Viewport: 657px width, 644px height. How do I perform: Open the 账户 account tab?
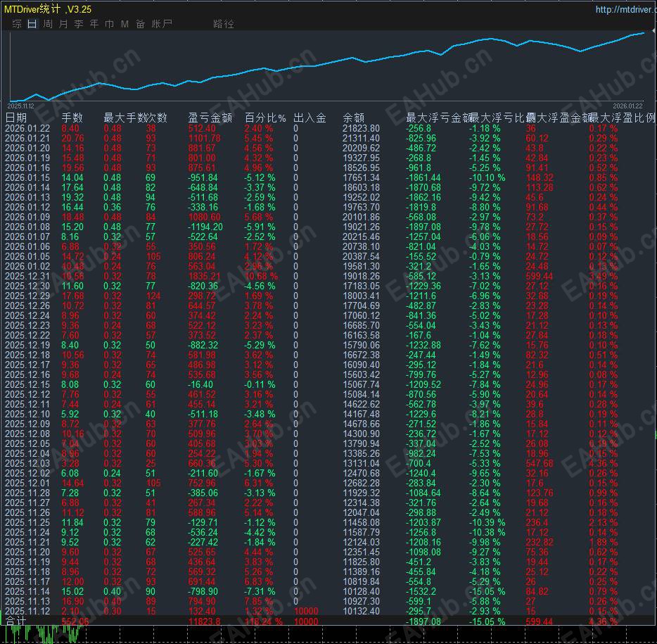[x=162, y=24]
